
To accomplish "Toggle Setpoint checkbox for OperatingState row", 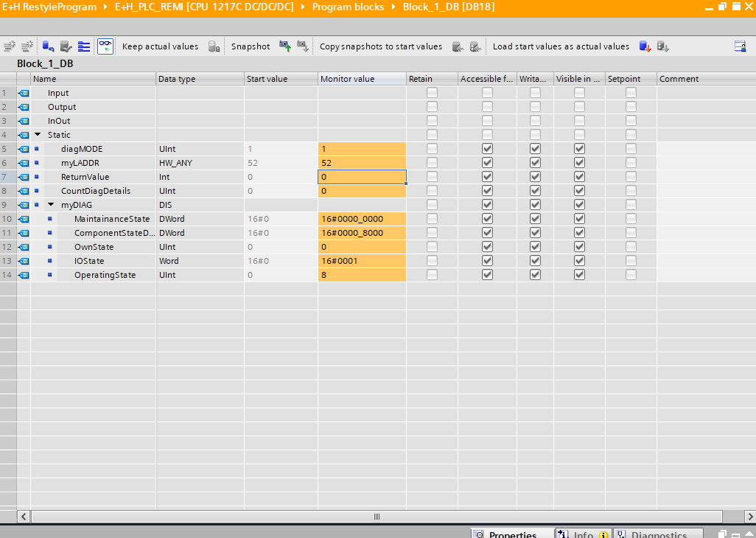I will [631, 275].
